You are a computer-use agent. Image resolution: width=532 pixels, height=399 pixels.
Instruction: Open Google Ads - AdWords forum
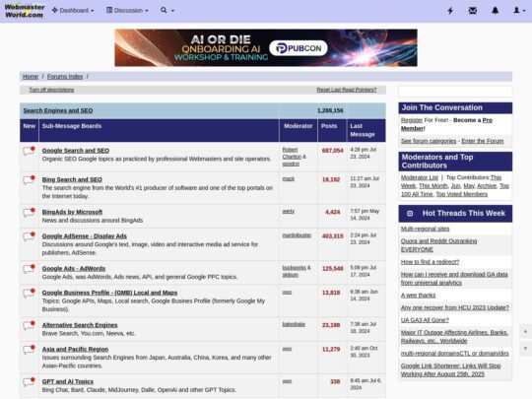click(74, 268)
